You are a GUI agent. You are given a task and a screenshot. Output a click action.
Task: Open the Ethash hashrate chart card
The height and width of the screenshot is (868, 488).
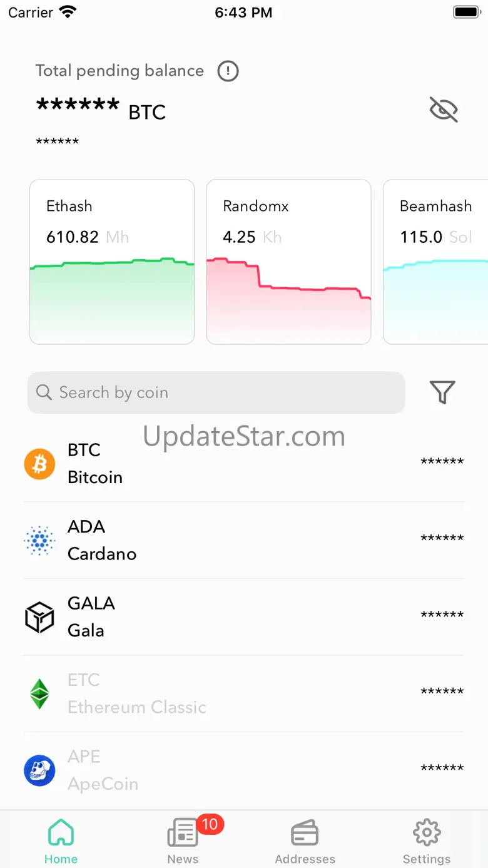coord(112,262)
